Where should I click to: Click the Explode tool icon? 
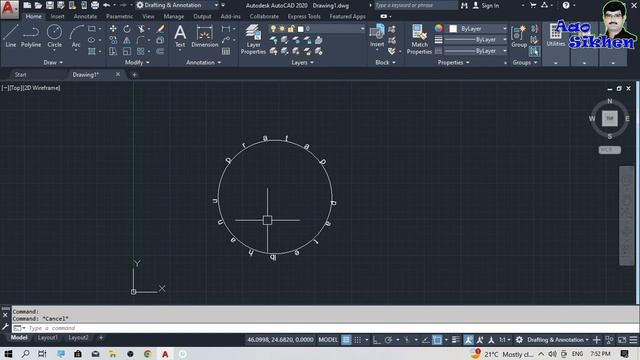pos(160,40)
